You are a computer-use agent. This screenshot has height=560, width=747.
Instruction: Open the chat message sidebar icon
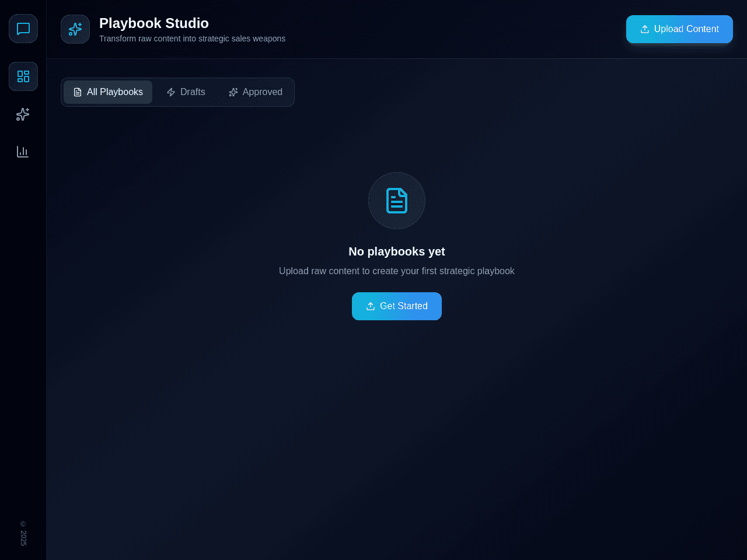click(23, 29)
